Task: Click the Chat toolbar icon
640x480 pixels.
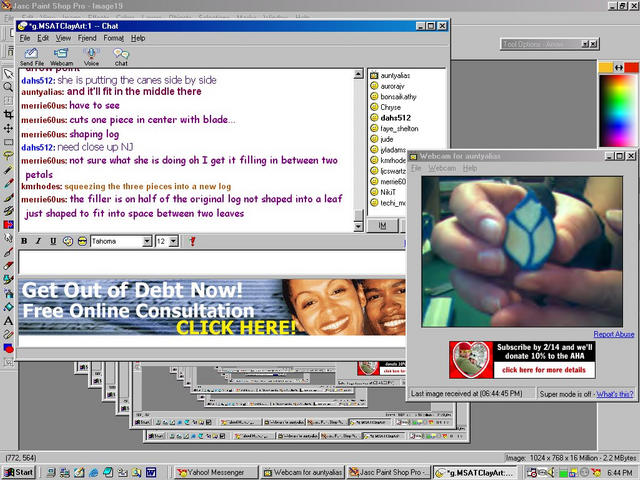Action: click(x=121, y=57)
